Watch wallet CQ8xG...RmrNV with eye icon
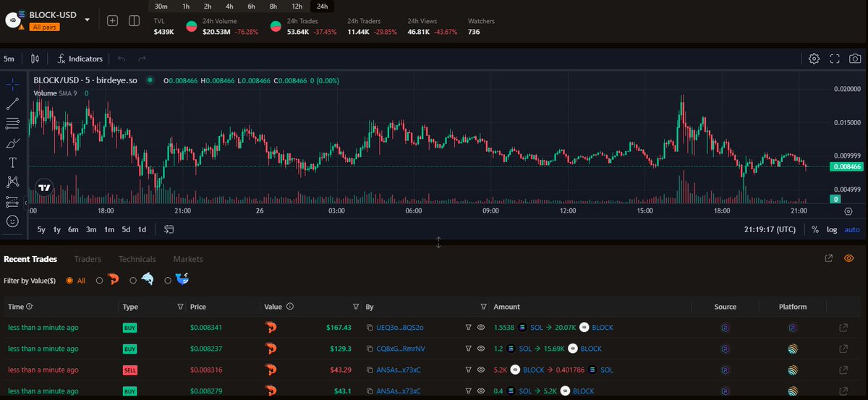The image size is (868, 400). click(481, 349)
